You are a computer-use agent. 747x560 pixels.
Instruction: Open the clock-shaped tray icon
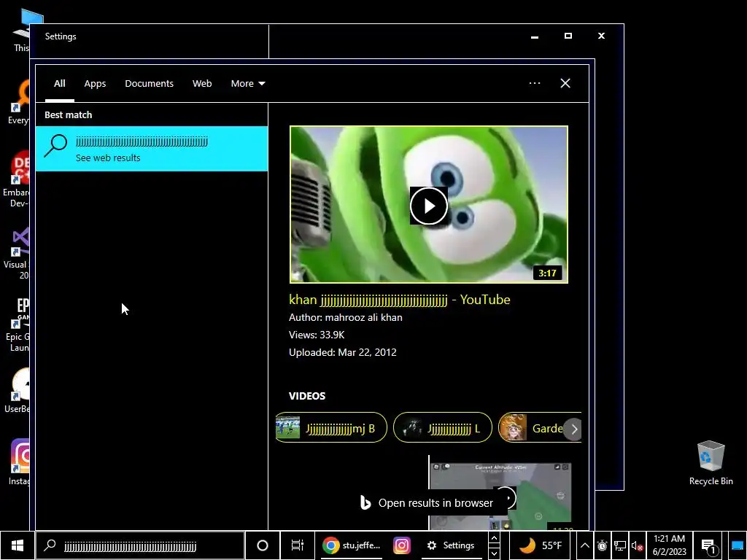(x=602, y=546)
